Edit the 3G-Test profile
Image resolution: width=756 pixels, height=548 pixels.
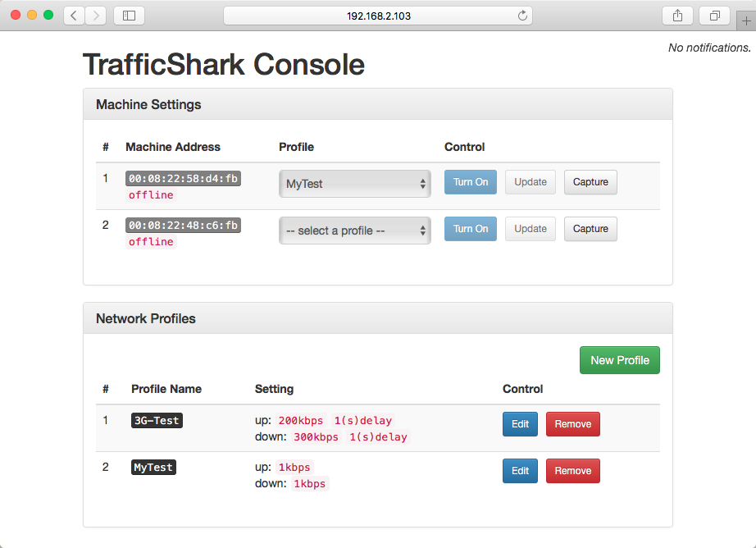(520, 424)
